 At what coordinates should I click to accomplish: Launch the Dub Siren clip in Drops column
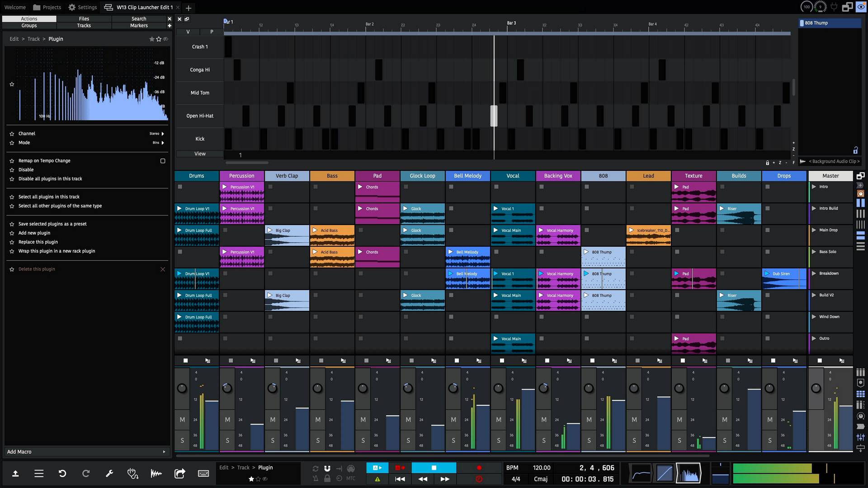[x=768, y=273]
